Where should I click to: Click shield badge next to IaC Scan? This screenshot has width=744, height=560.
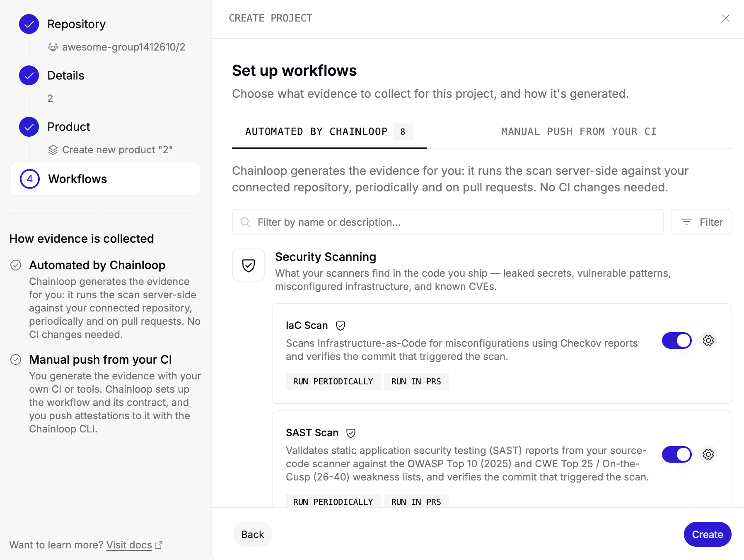coord(341,326)
